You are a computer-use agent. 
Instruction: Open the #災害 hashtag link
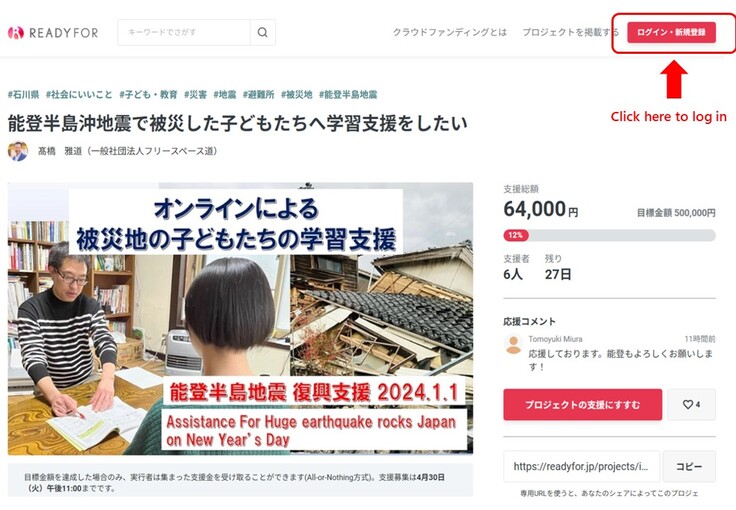195,94
